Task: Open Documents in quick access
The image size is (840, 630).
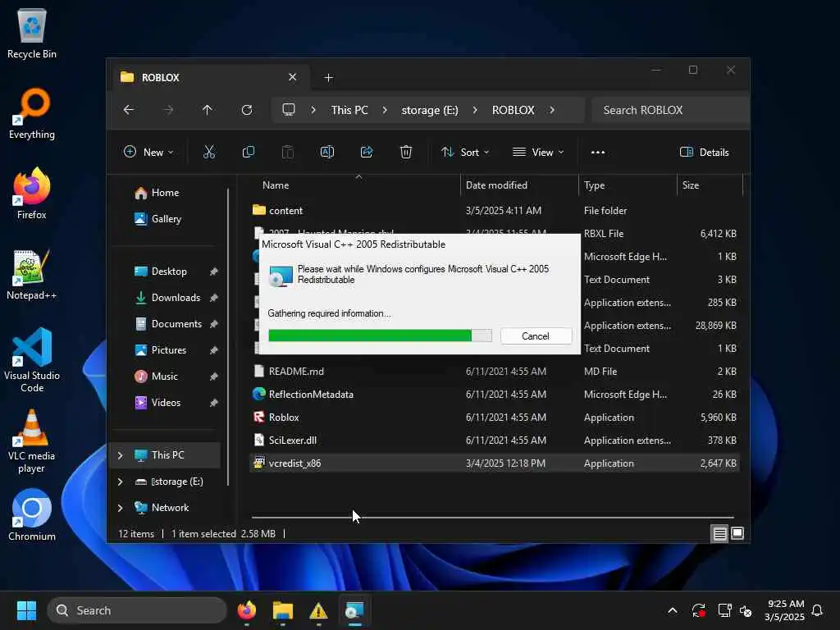Action: (x=176, y=324)
